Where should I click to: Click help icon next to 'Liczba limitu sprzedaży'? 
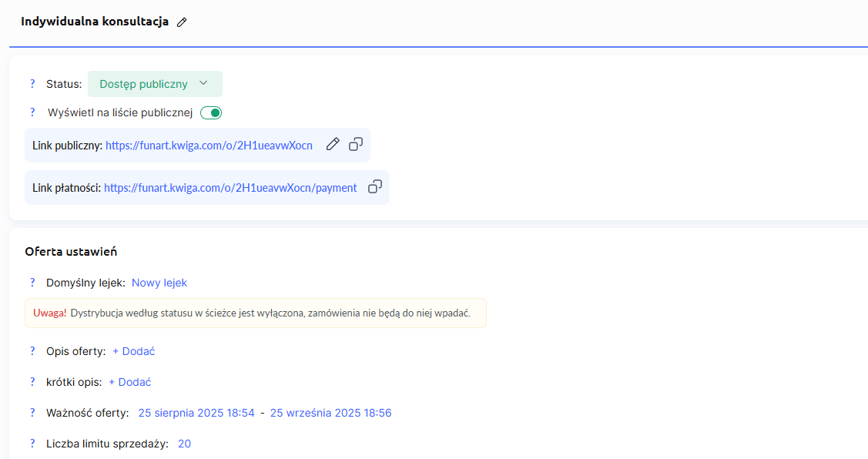pos(32,444)
